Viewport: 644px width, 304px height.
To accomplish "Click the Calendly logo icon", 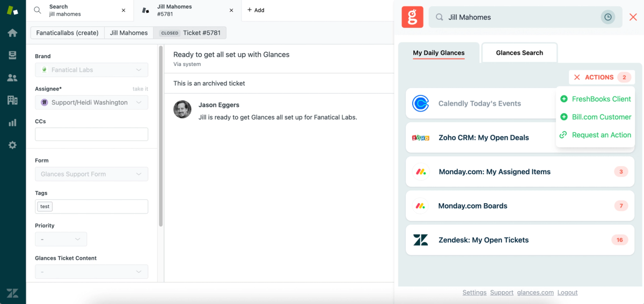I will point(421,103).
